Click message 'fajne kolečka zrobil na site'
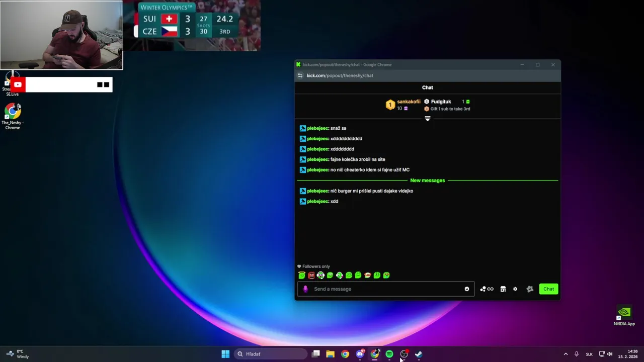Viewport: 644px width, 362px height. pos(358,159)
